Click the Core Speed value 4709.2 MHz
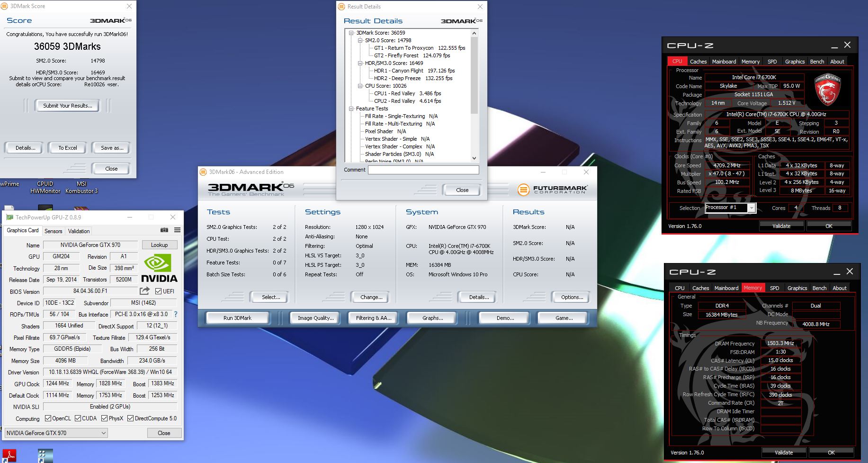 click(x=727, y=165)
